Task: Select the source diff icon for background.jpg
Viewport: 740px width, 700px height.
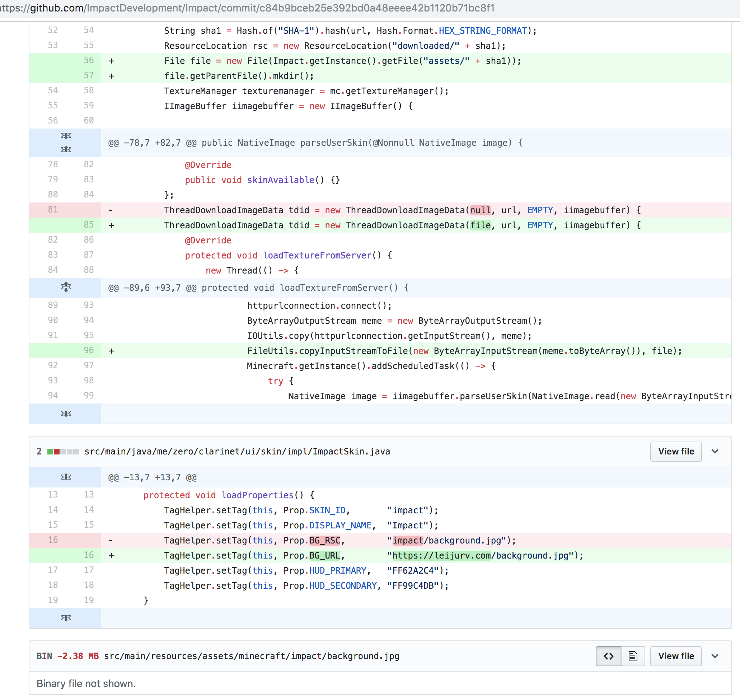Action: point(608,656)
